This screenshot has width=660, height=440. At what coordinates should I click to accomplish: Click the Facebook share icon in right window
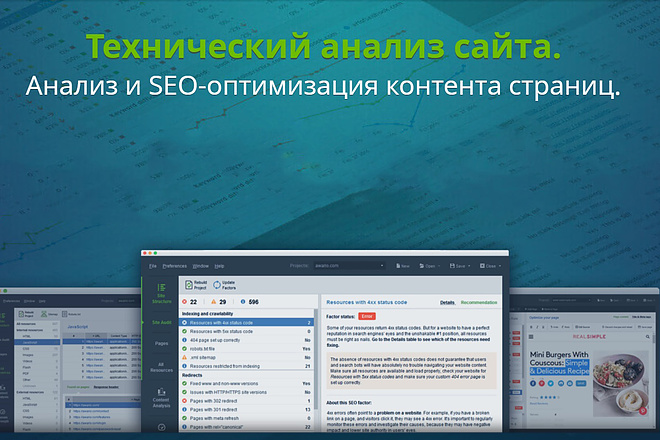pos(533,384)
